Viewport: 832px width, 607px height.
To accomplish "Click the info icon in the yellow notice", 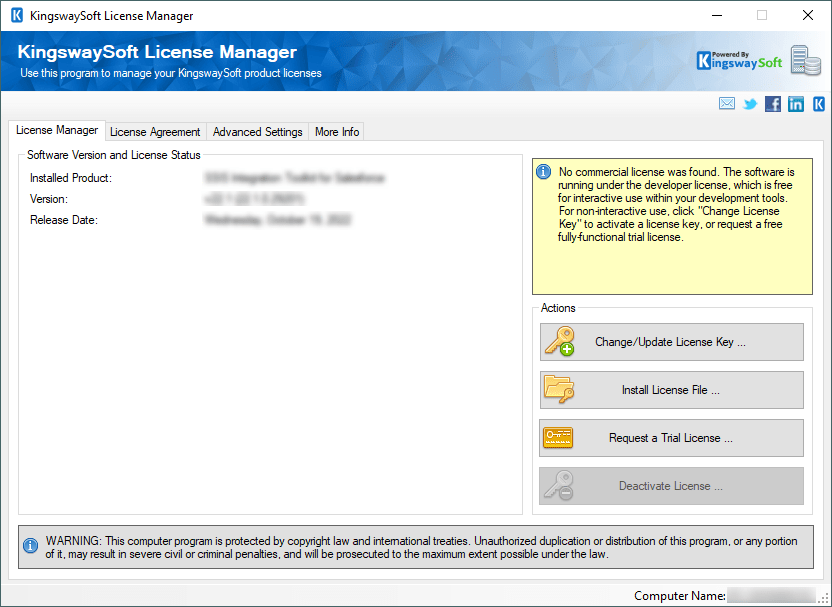I will point(543,172).
